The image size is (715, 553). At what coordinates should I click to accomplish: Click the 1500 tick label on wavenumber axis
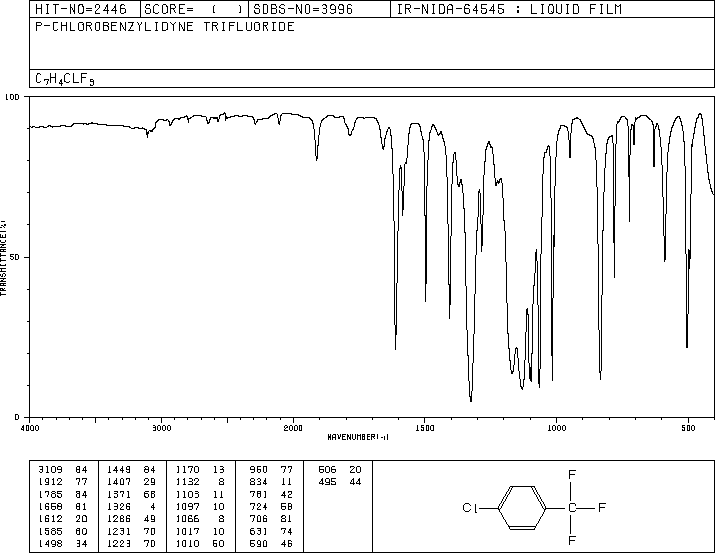coord(425,428)
